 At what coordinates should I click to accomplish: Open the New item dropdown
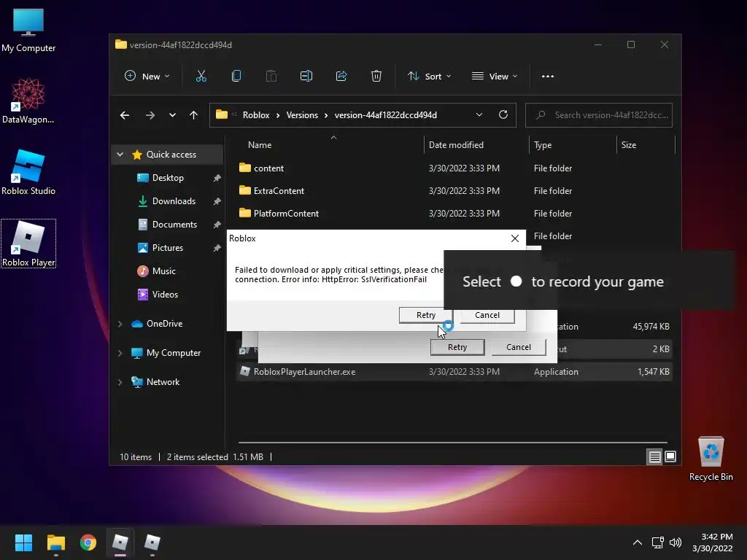pos(147,76)
